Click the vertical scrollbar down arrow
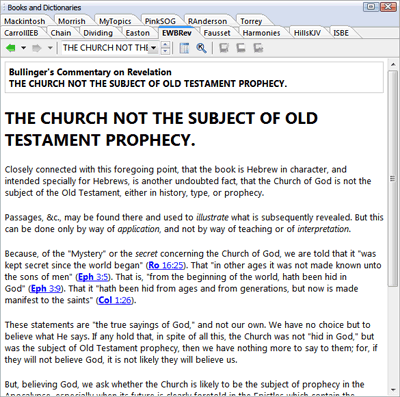Viewport: 400px width, 397px height. (393, 389)
